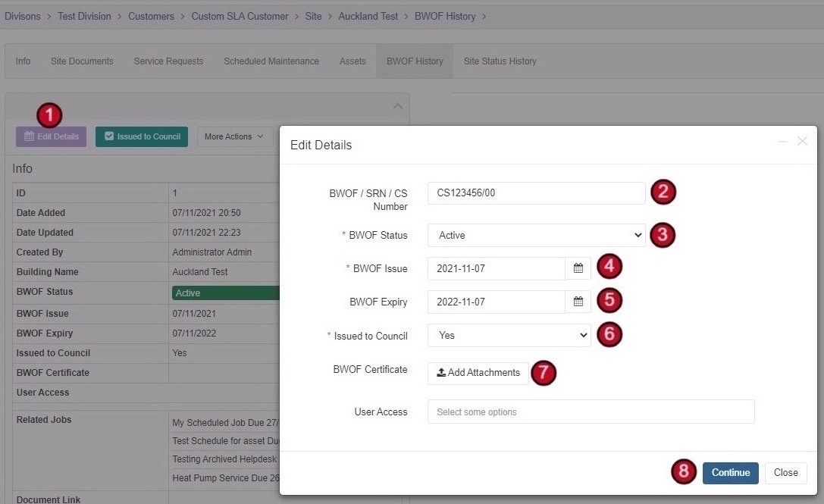Open the BWOF Expiry calendar picker
The width and height of the screenshot is (824, 504).
point(578,302)
